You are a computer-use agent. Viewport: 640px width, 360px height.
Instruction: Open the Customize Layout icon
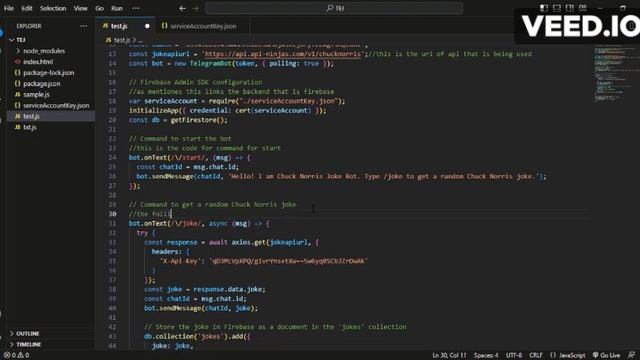[x=583, y=8]
